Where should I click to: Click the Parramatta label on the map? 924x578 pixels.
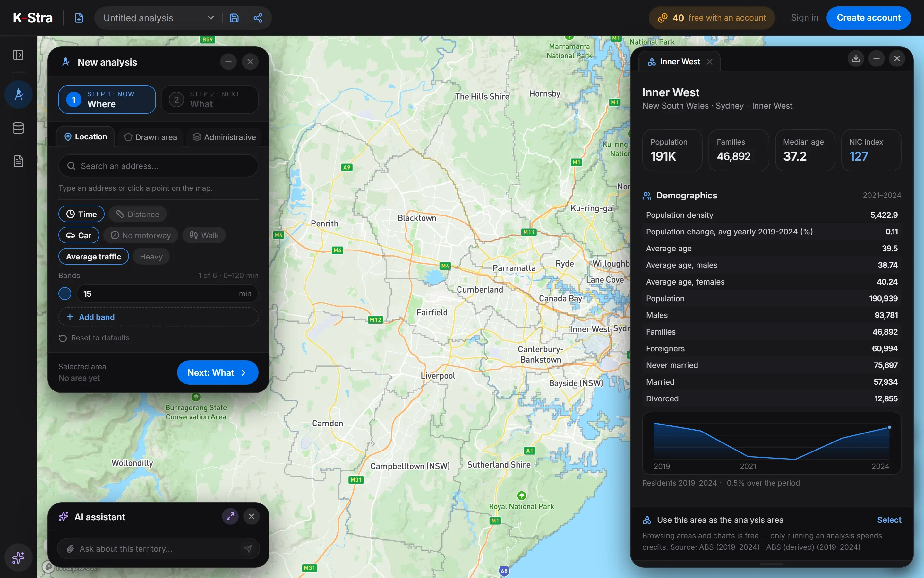[x=514, y=268]
